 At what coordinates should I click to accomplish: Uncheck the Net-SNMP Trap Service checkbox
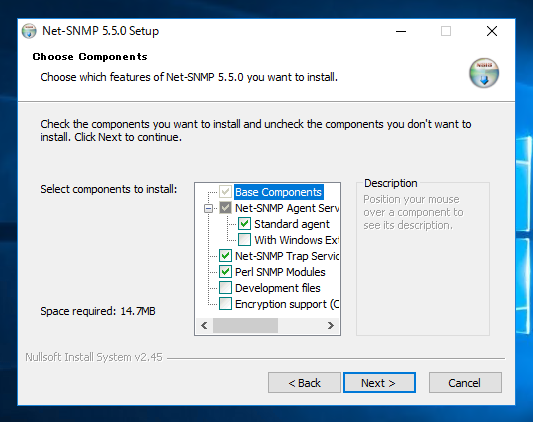tap(225, 256)
